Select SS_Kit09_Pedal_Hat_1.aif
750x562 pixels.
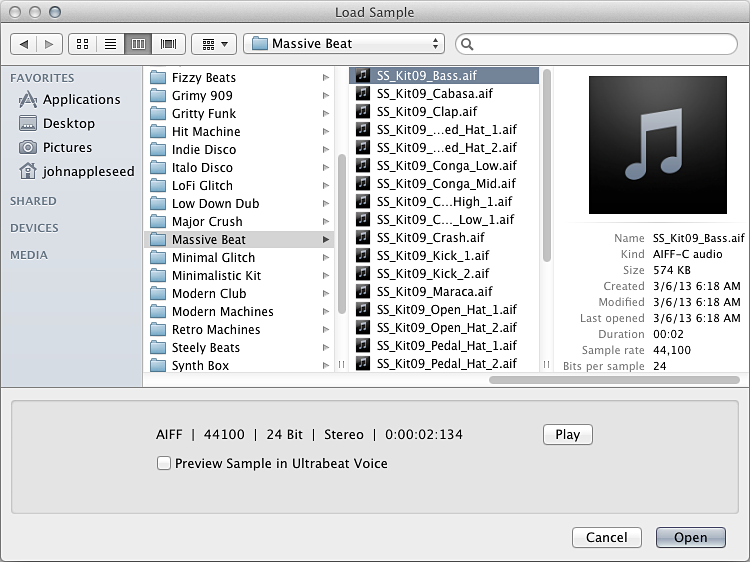point(444,346)
